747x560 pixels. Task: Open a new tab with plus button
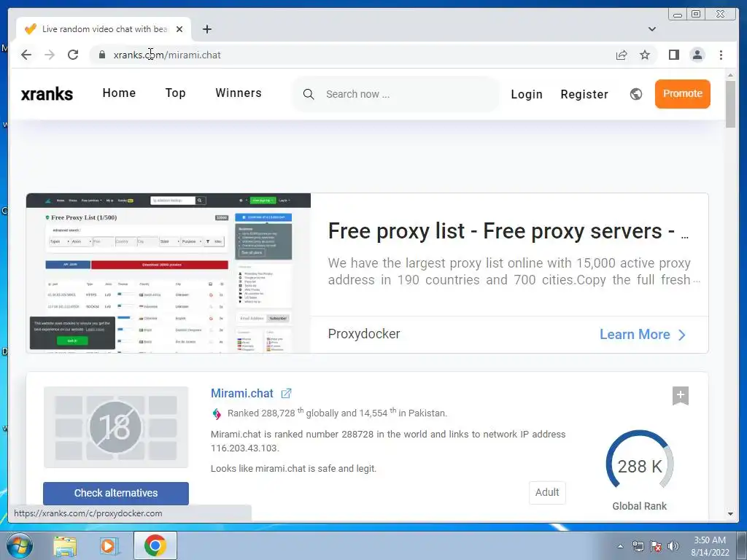(x=206, y=29)
